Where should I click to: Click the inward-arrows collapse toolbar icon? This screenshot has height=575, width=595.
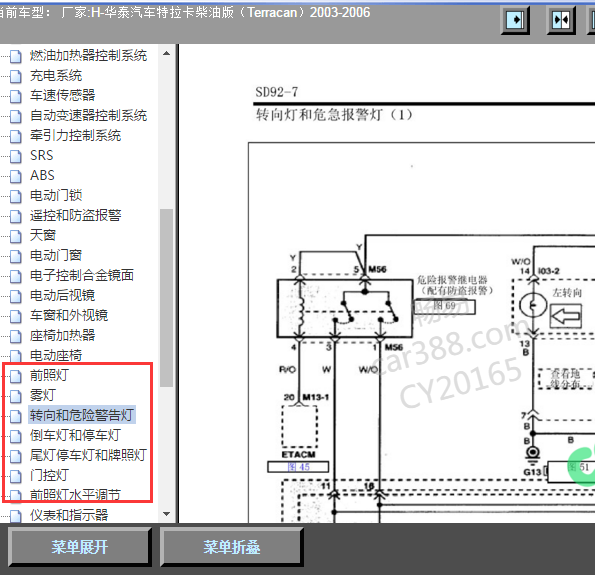(x=561, y=19)
